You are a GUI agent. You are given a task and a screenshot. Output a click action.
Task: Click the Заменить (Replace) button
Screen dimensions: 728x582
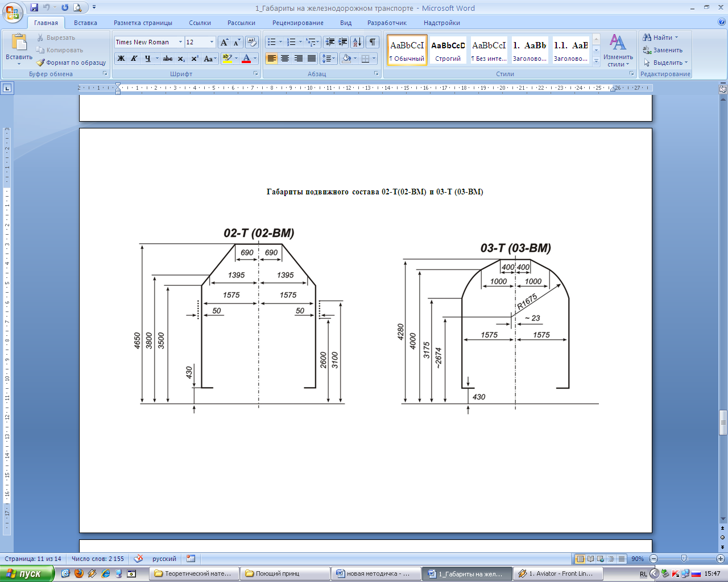coord(663,50)
